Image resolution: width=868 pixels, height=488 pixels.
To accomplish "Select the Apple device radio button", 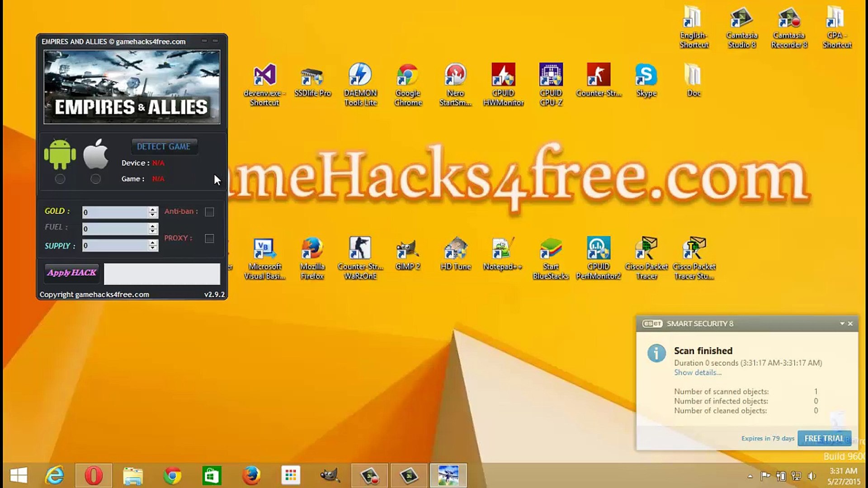I will click(x=95, y=179).
